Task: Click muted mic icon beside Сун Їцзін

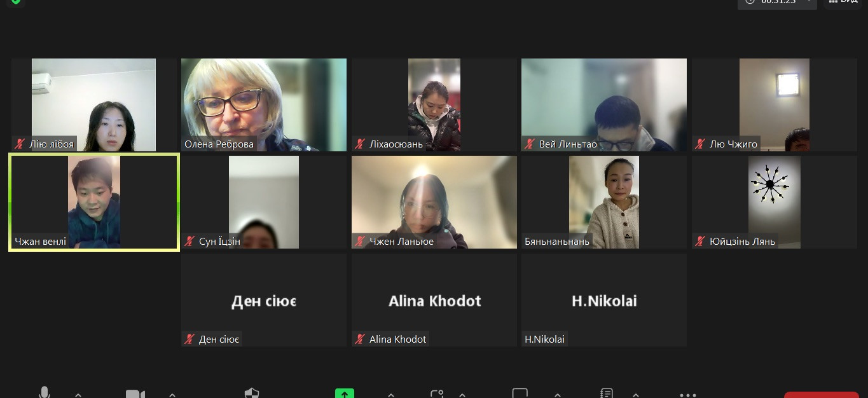Action: point(190,241)
